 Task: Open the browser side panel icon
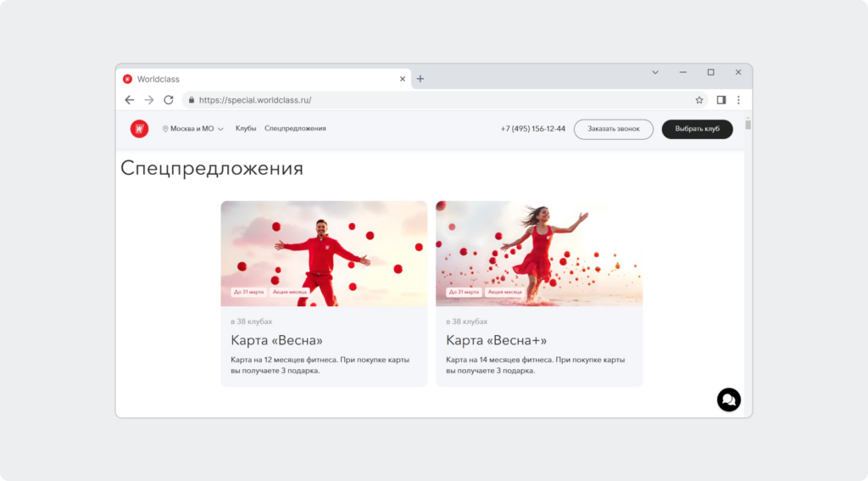(721, 100)
